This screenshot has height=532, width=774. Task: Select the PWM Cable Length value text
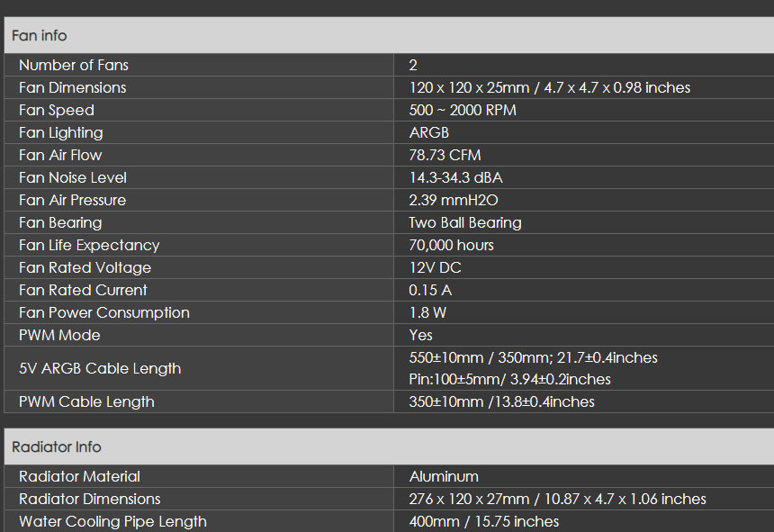[501, 401]
